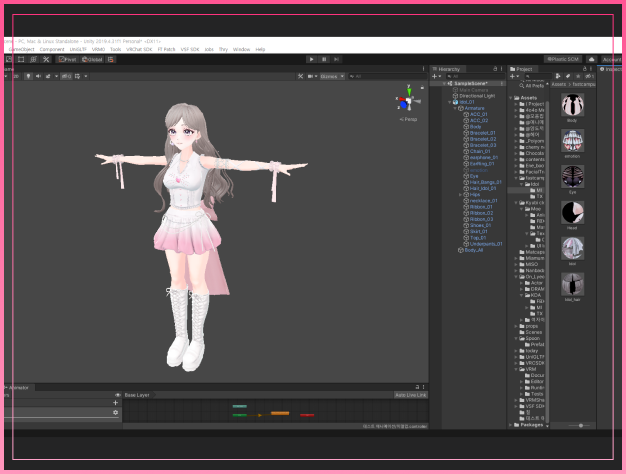The image size is (626, 474).
Task: Toggle the 2D view button
Action: pyautogui.click(x=16, y=76)
